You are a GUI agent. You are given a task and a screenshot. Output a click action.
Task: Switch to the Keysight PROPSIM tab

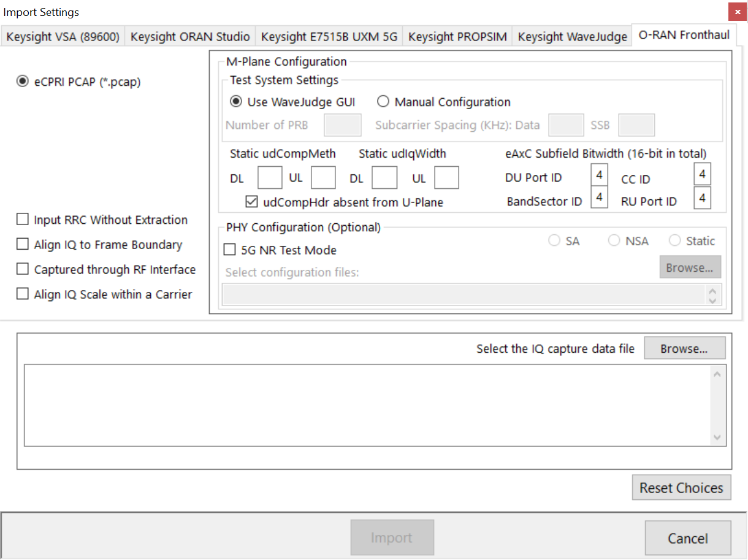click(x=457, y=37)
